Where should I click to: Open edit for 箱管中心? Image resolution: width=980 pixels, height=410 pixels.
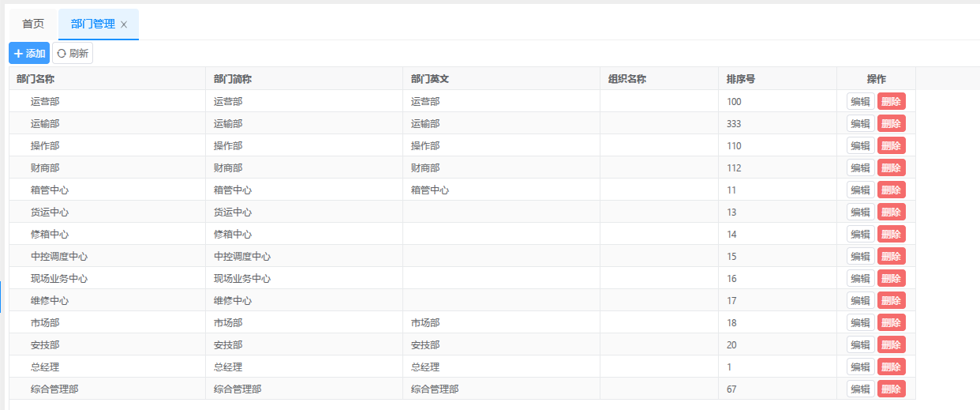[x=860, y=190]
